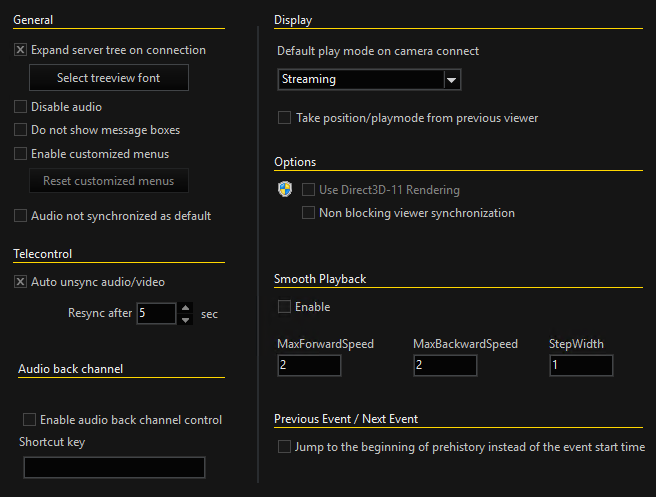
Task: Tick Do not show message boxes
Action: click(x=20, y=130)
